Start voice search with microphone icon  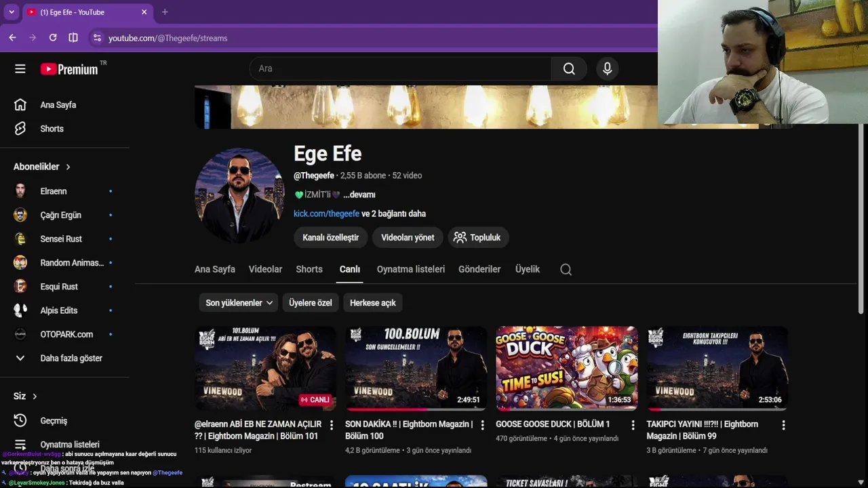click(x=607, y=68)
